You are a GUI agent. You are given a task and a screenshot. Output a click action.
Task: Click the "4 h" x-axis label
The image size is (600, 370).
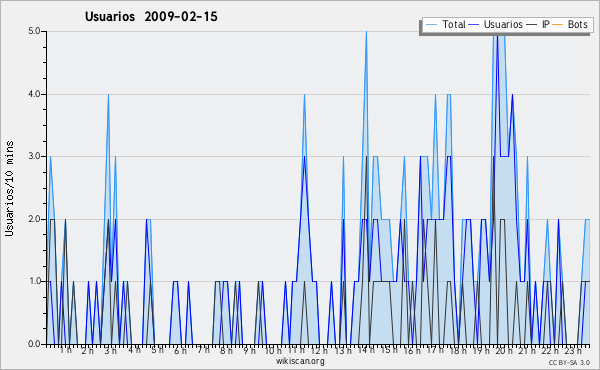(x=134, y=350)
